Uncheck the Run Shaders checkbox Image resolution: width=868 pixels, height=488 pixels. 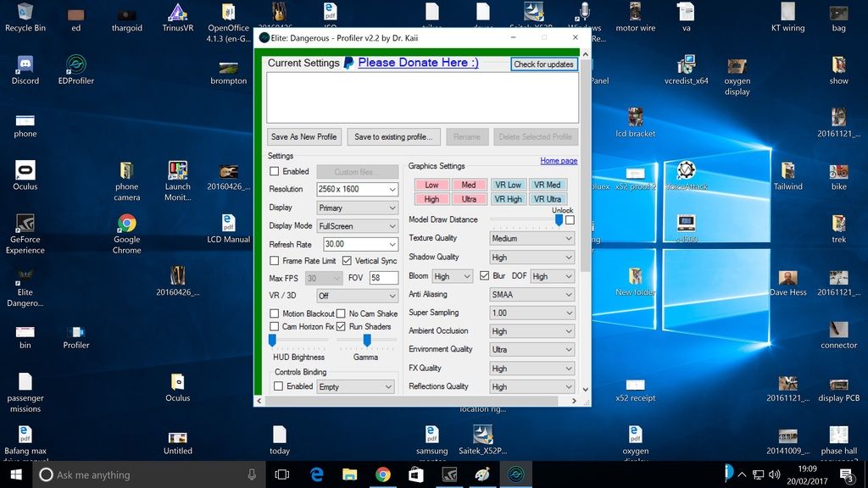[341, 326]
